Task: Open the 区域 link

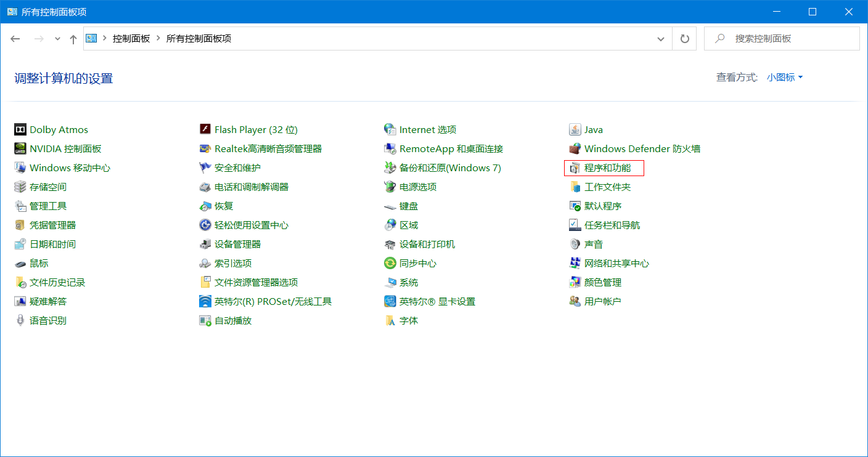Action: [x=409, y=225]
